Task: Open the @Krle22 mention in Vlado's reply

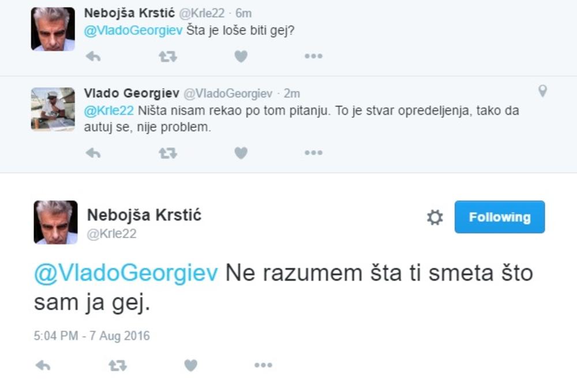Action: point(108,111)
